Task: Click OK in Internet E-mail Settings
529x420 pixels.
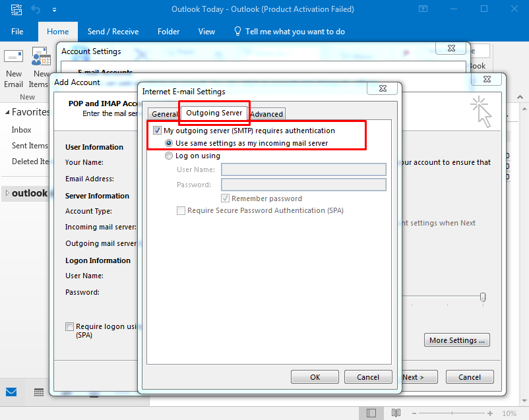Action: point(315,377)
